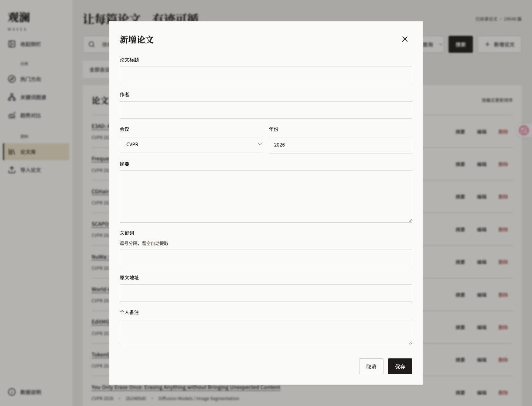This screenshot has height=406, width=532.
Task: Open 趋势对比 via its chart icon
Action: (x=12, y=115)
